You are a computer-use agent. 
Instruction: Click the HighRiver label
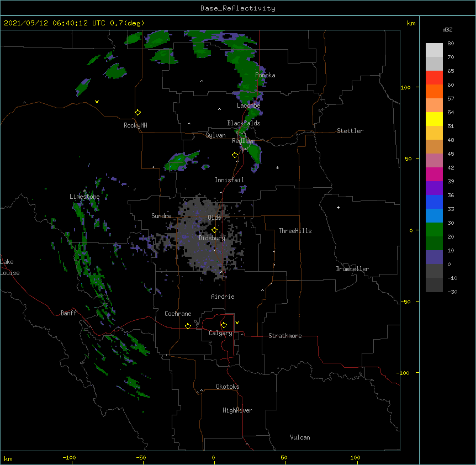[237, 410]
